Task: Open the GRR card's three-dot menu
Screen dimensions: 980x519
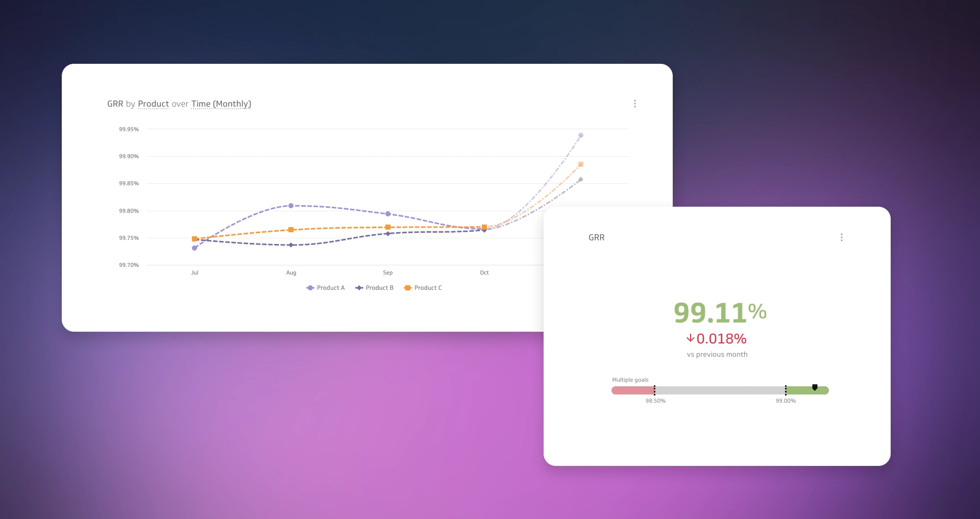Action: pos(841,237)
